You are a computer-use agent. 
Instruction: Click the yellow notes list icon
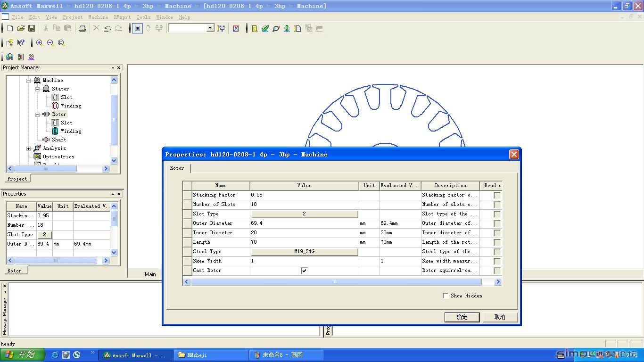pyautogui.click(x=255, y=28)
